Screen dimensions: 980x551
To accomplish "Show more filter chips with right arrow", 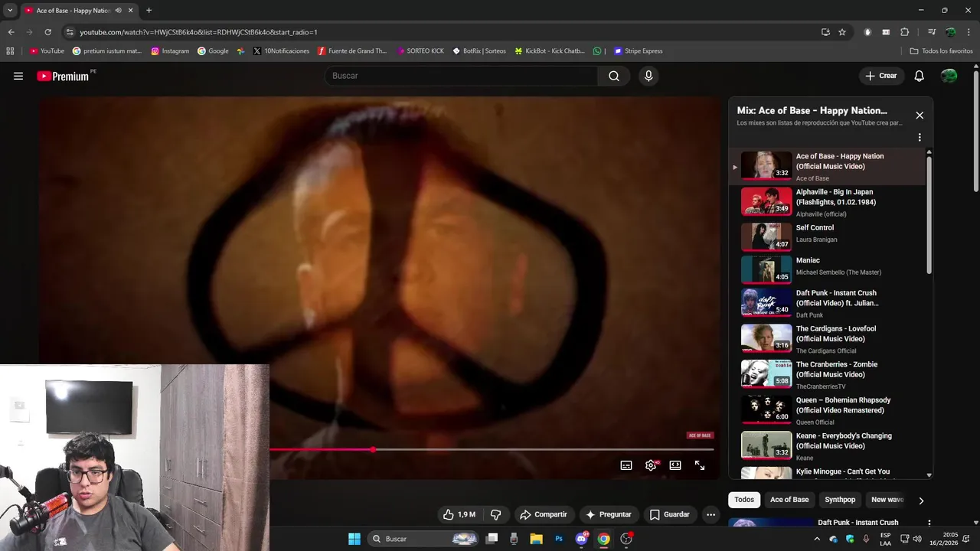I will coord(921,500).
